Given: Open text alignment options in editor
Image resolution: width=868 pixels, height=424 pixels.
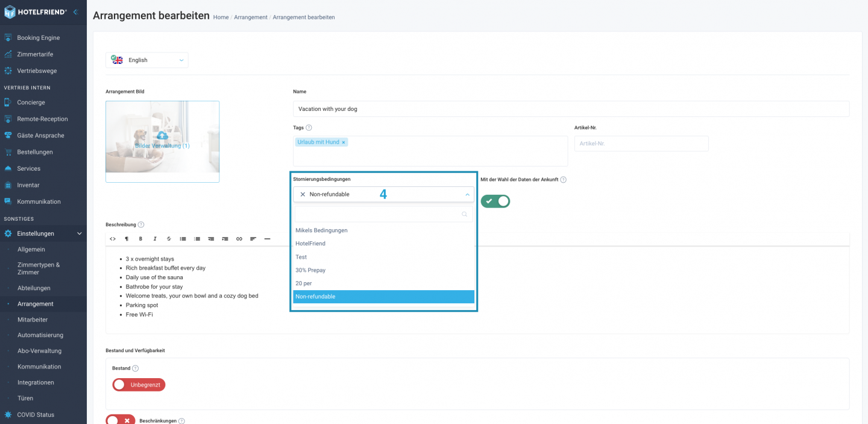Looking at the screenshot, I should pos(253,239).
